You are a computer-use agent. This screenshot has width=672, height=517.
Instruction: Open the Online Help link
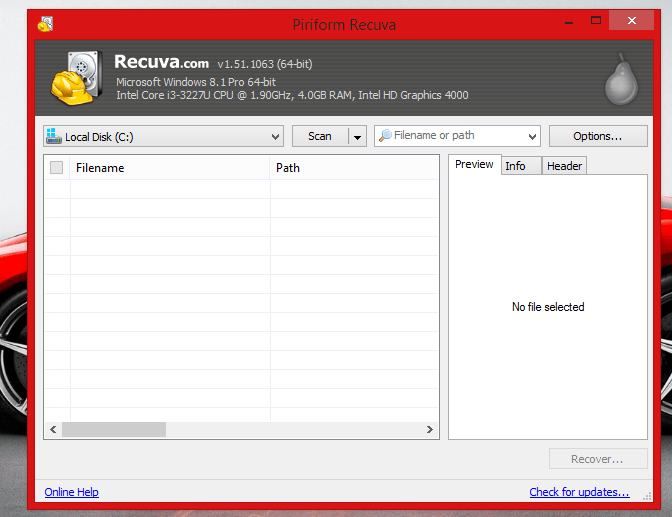(72, 492)
